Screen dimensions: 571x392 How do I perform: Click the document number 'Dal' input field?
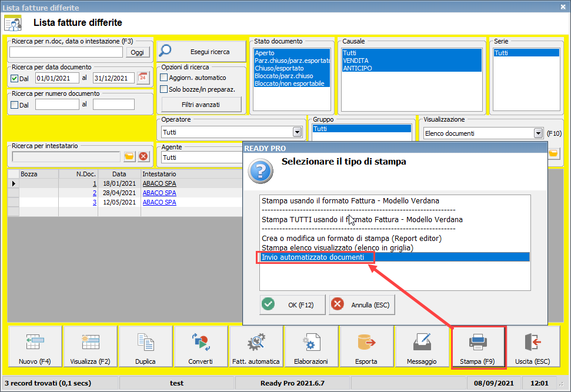(x=57, y=105)
